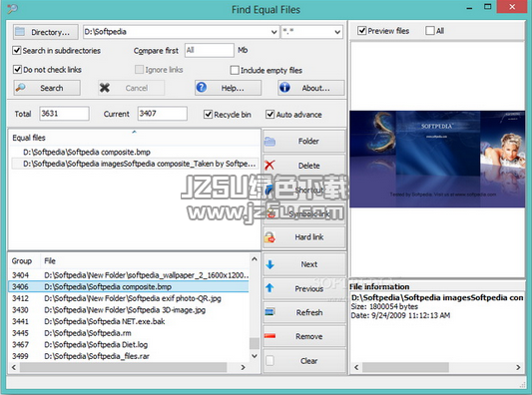This screenshot has width=532, height=395.
Task: Uncheck the Preview files checkbox
Action: pos(362,31)
